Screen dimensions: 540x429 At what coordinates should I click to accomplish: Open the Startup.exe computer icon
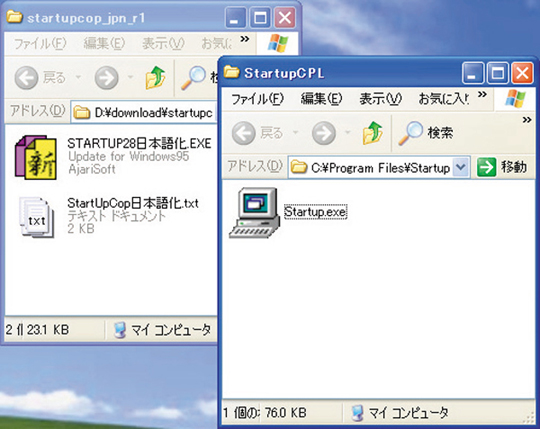(255, 213)
